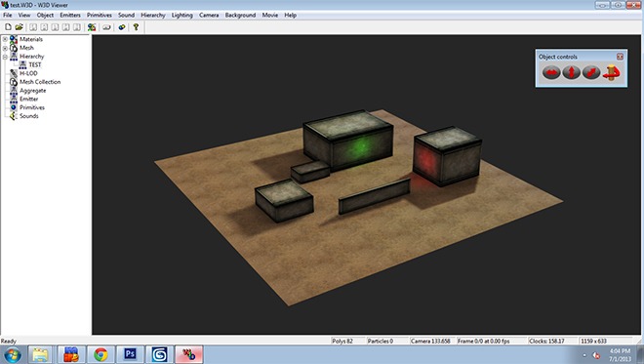Select the TEST hierarchy entry
644x364 pixels.
[x=35, y=65]
